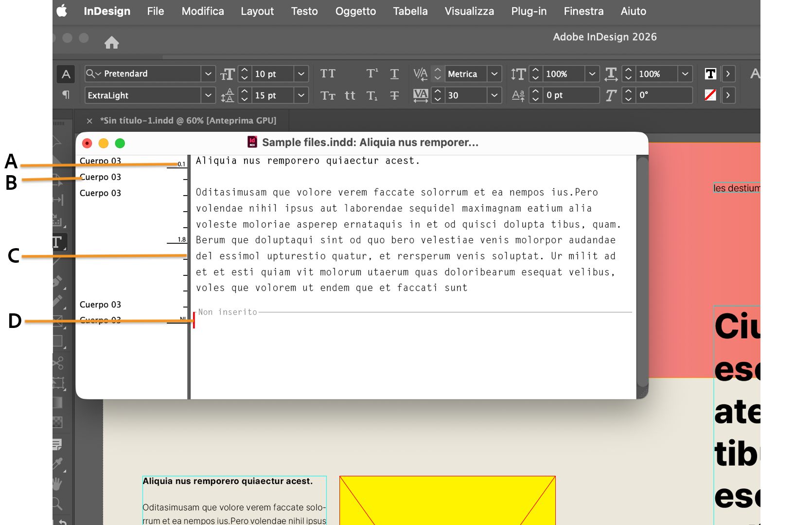Select the Hand tool
The width and height of the screenshot is (812, 525).
click(x=57, y=484)
